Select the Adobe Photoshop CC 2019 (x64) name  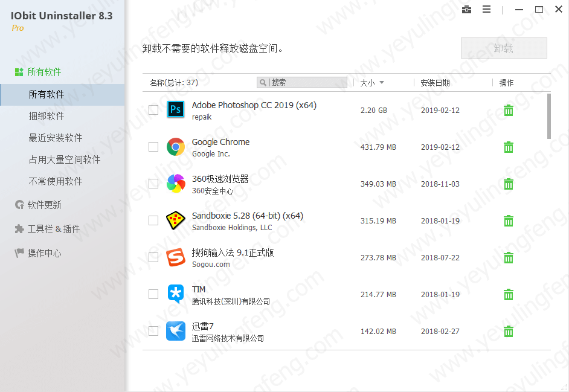254,105
